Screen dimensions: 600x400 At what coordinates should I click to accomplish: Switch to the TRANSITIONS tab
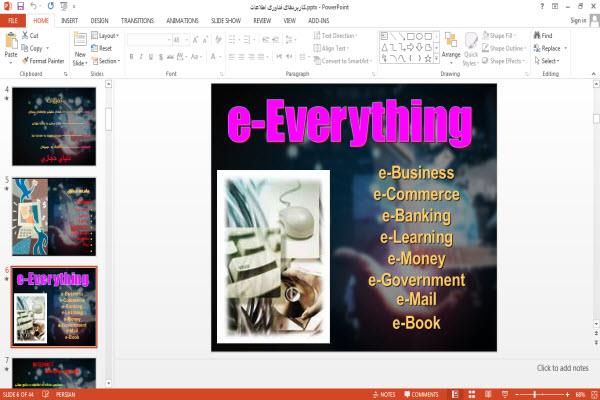(x=137, y=21)
